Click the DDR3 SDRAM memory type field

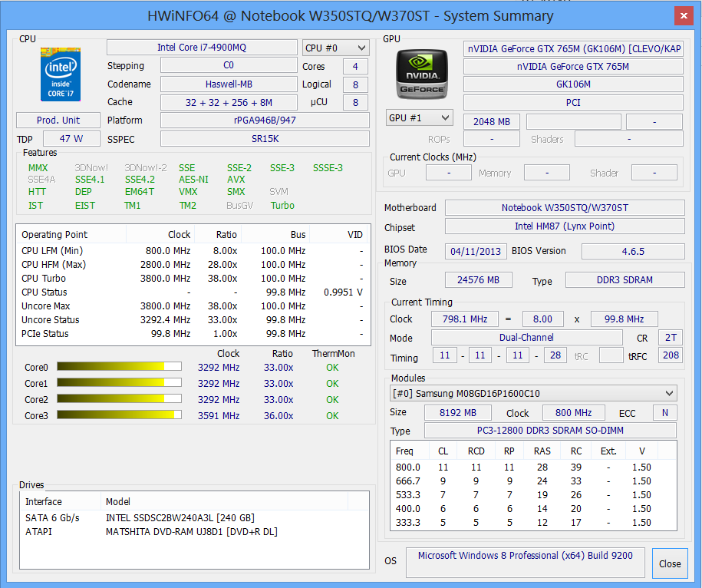tap(625, 280)
